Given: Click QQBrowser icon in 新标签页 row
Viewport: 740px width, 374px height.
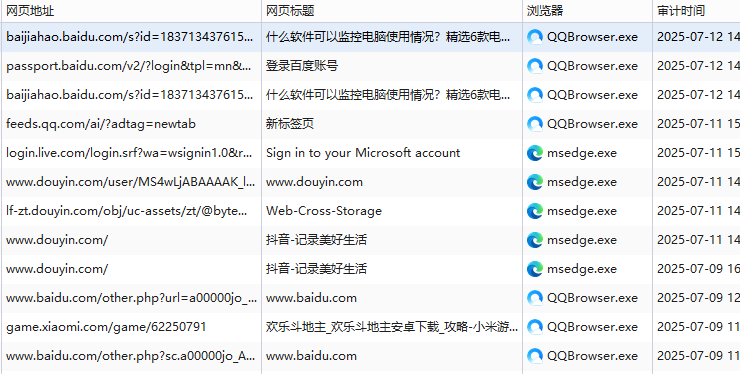Looking at the screenshot, I should pos(535,124).
